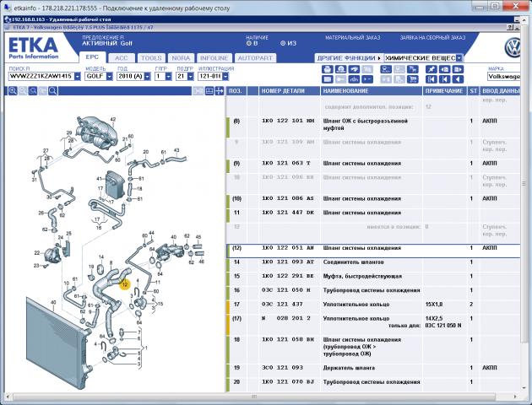The image size is (532, 405).
Task: Click the person-and-monitor icon next to print
Action: click(x=340, y=69)
